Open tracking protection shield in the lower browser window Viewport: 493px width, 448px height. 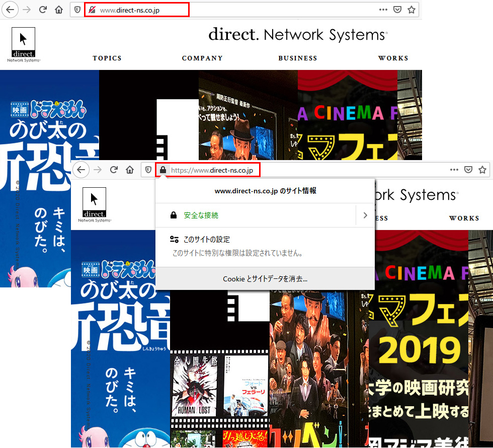(148, 170)
